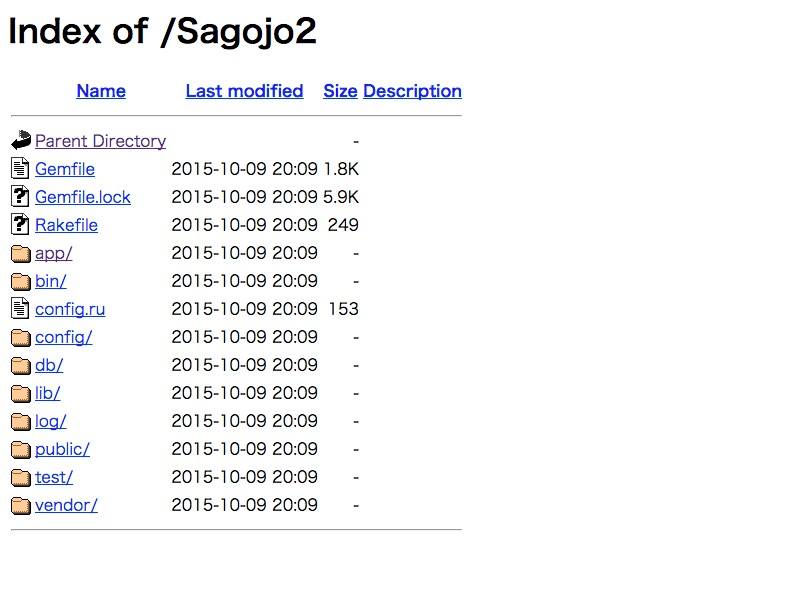Click the text file icon beside Gemfile
This screenshot has height=595, width=801.
click(20, 169)
